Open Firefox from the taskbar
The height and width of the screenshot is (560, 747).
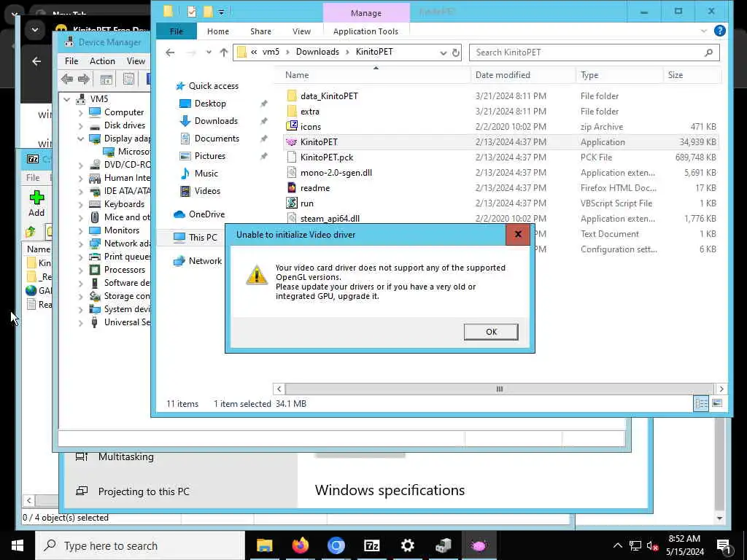coord(300,545)
